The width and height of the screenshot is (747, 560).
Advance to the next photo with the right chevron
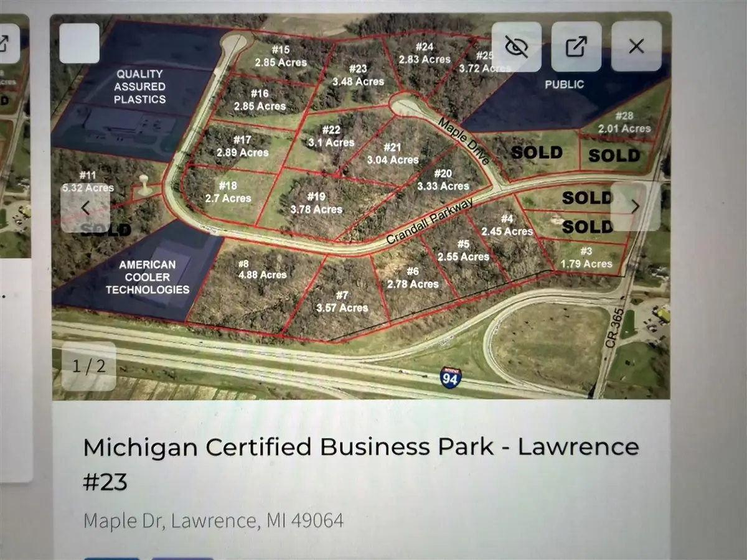(x=636, y=207)
